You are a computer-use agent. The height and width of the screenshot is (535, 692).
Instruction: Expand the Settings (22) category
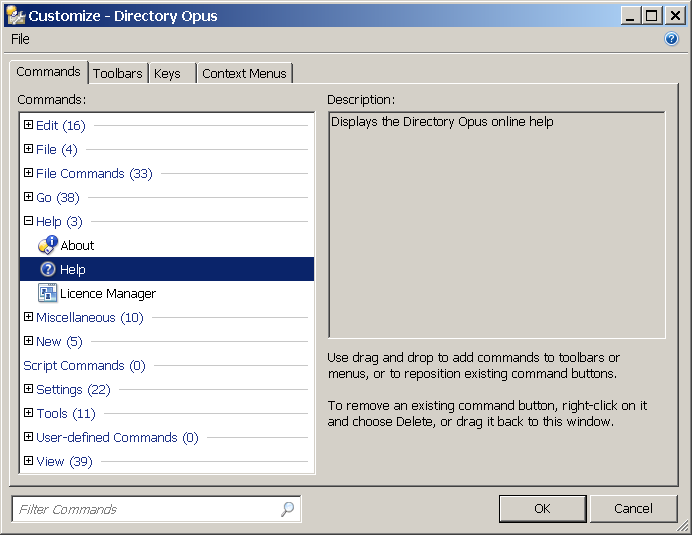coord(28,388)
